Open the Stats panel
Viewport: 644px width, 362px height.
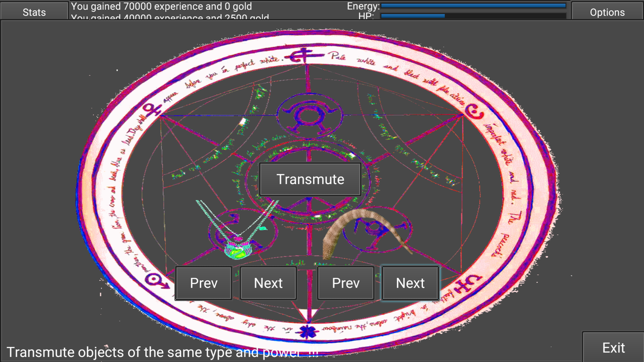[x=34, y=11]
